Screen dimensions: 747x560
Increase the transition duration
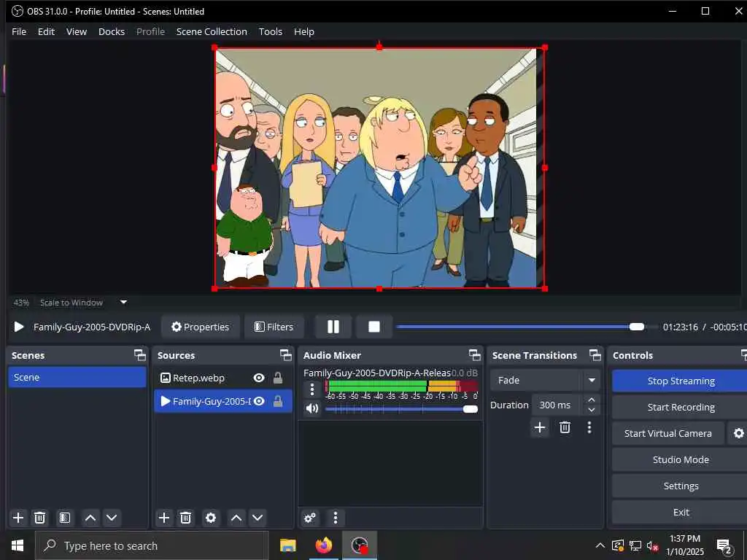[x=591, y=400]
